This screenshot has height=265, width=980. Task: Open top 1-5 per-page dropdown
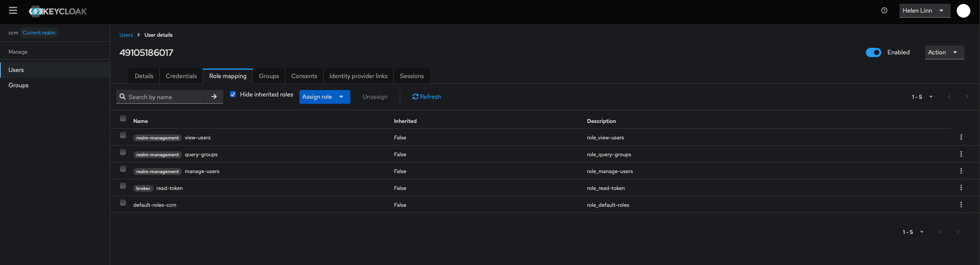tap(922, 97)
